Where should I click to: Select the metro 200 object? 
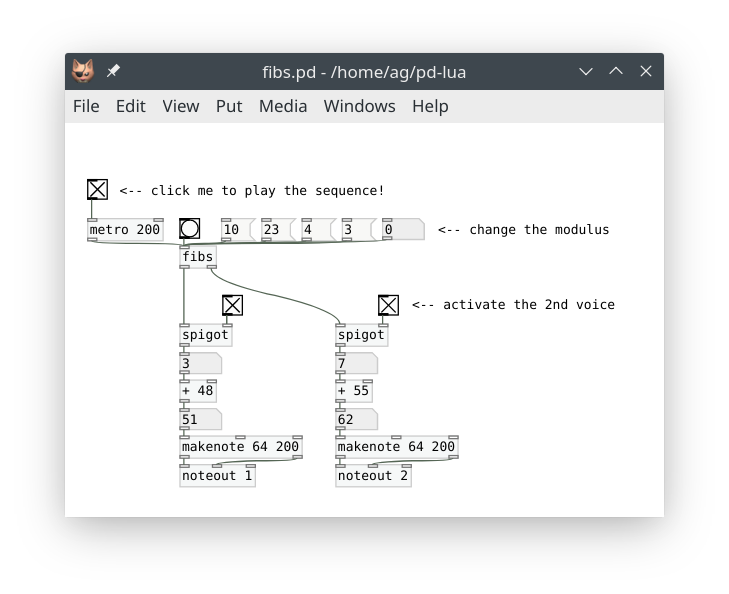(125, 230)
